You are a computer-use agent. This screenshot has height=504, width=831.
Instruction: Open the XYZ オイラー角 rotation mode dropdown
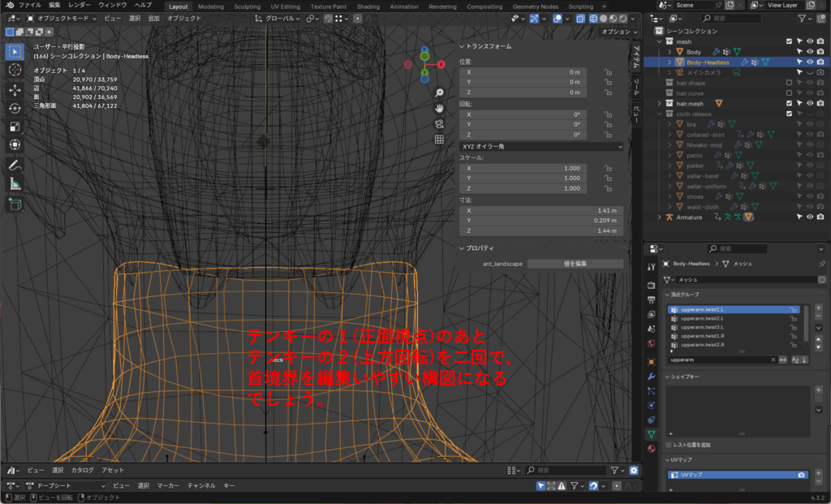(541, 146)
